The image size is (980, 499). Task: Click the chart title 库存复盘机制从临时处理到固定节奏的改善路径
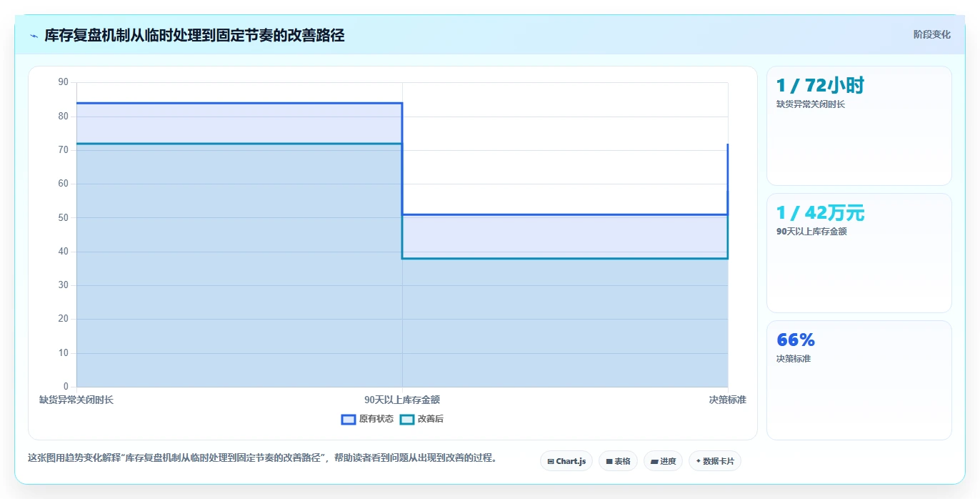point(194,35)
